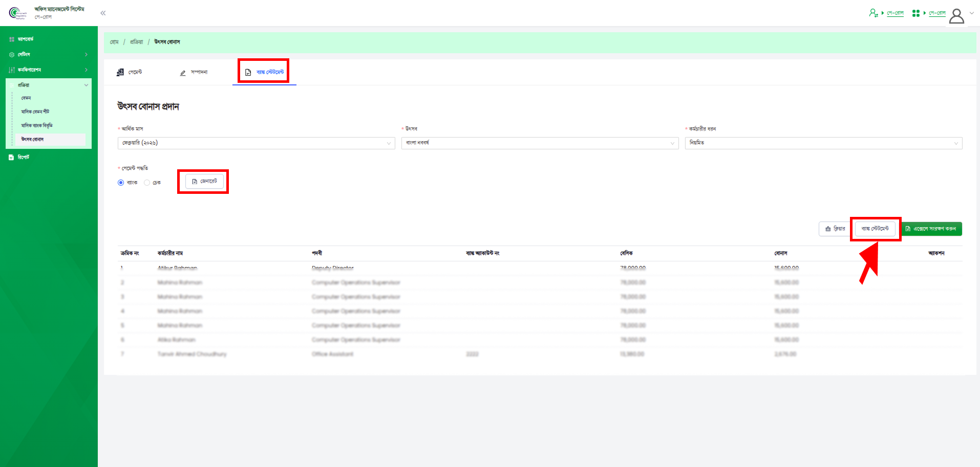Click the জেনারেট button
980x467 pixels.
tap(204, 182)
